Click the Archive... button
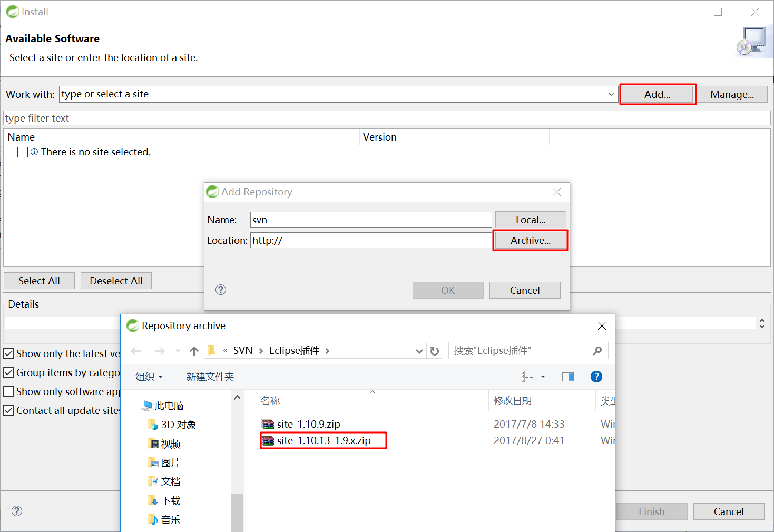 (531, 240)
